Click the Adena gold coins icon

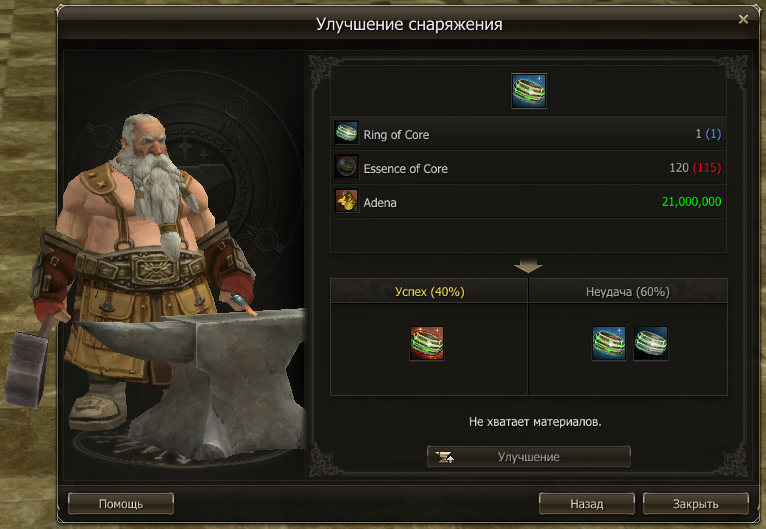346,201
